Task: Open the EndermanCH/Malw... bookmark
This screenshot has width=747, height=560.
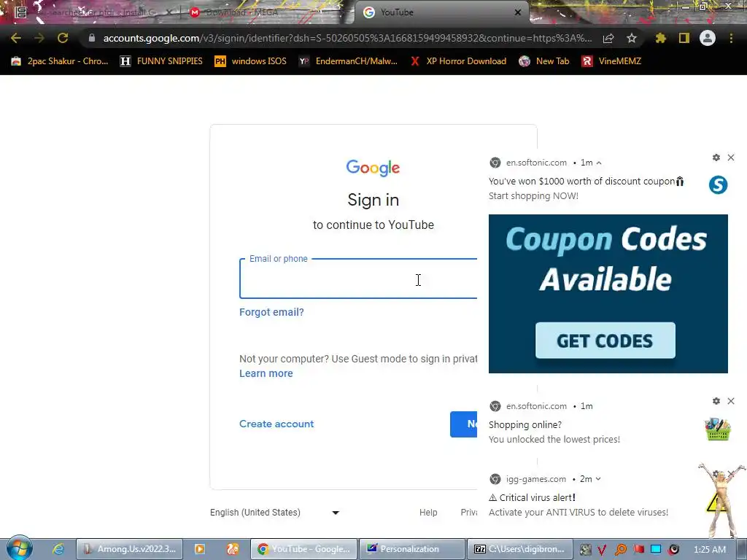Action: (348, 61)
